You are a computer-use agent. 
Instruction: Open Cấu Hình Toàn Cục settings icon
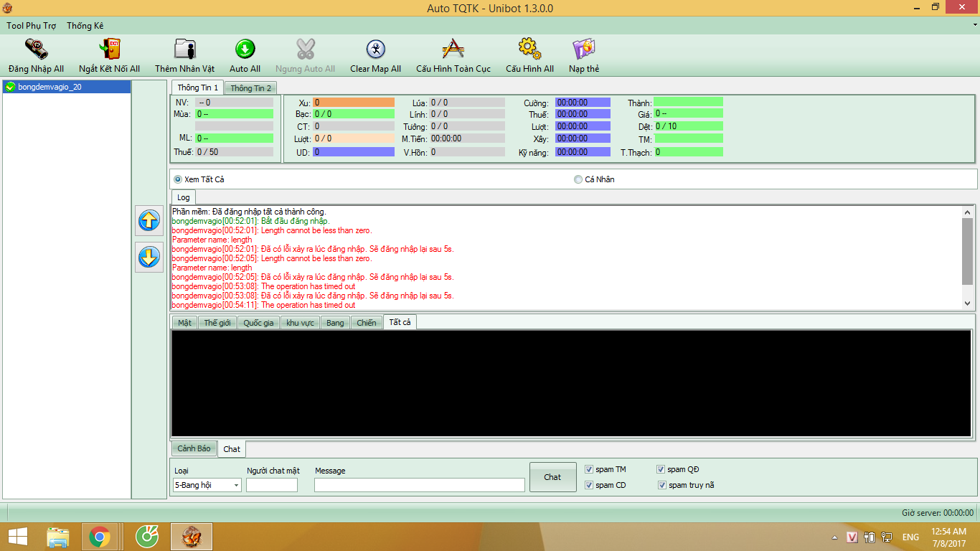point(453,49)
